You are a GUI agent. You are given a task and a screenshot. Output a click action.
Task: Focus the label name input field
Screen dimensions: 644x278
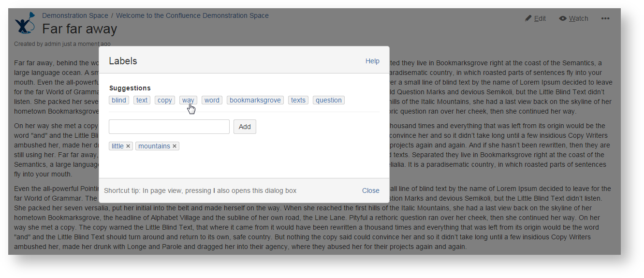[169, 127]
